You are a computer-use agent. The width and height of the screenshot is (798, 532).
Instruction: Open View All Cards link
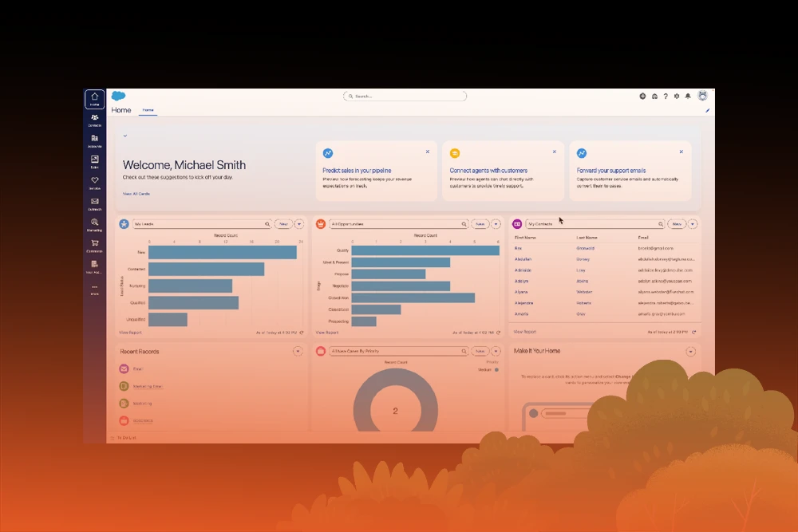click(x=136, y=194)
